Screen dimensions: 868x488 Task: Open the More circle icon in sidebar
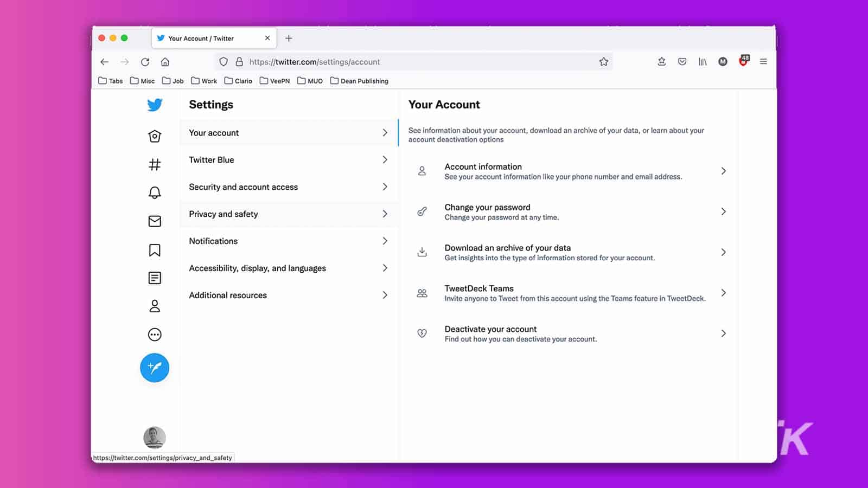click(155, 335)
